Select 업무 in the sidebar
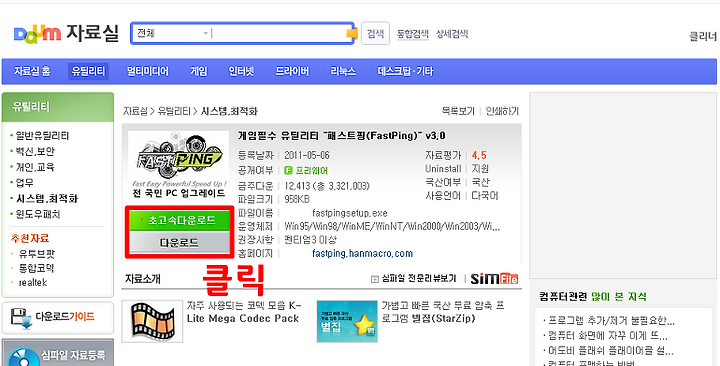The image size is (720, 366). (x=24, y=183)
